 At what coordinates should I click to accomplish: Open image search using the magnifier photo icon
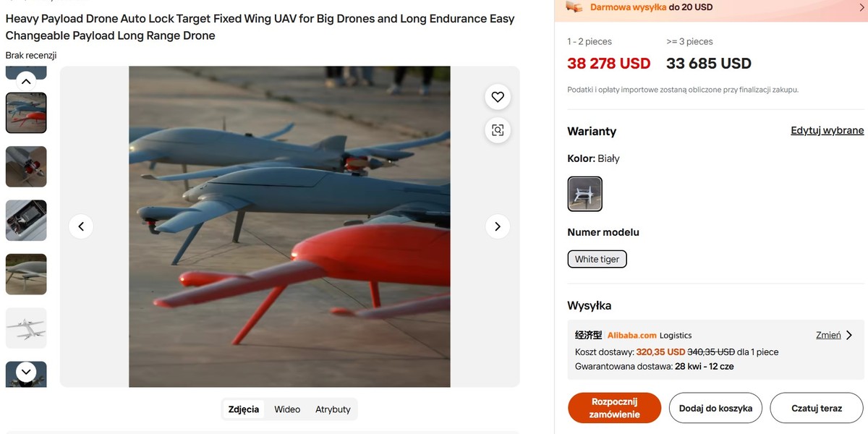(x=497, y=130)
